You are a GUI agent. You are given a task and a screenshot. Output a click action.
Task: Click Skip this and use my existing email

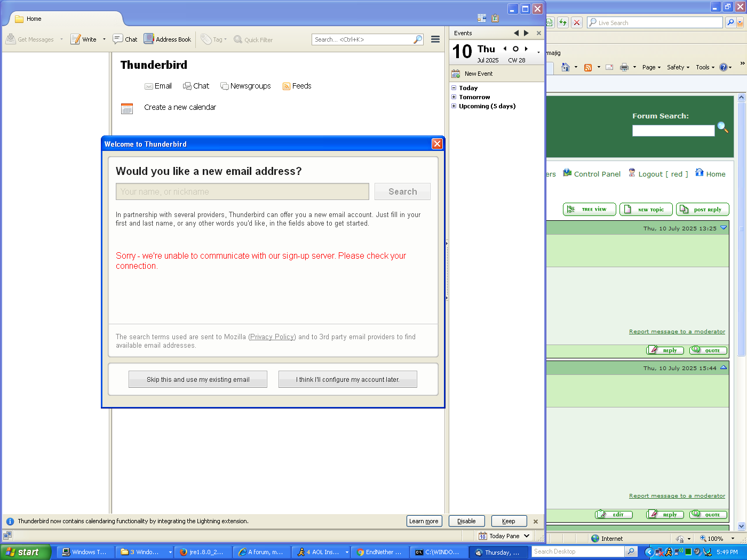coord(198,380)
